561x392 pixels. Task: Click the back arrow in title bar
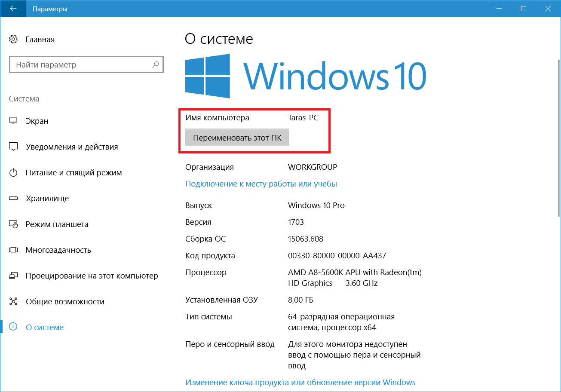tap(13, 9)
